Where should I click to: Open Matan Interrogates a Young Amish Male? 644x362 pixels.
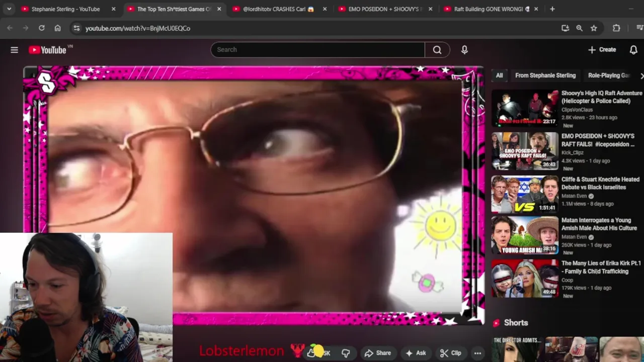click(x=599, y=224)
